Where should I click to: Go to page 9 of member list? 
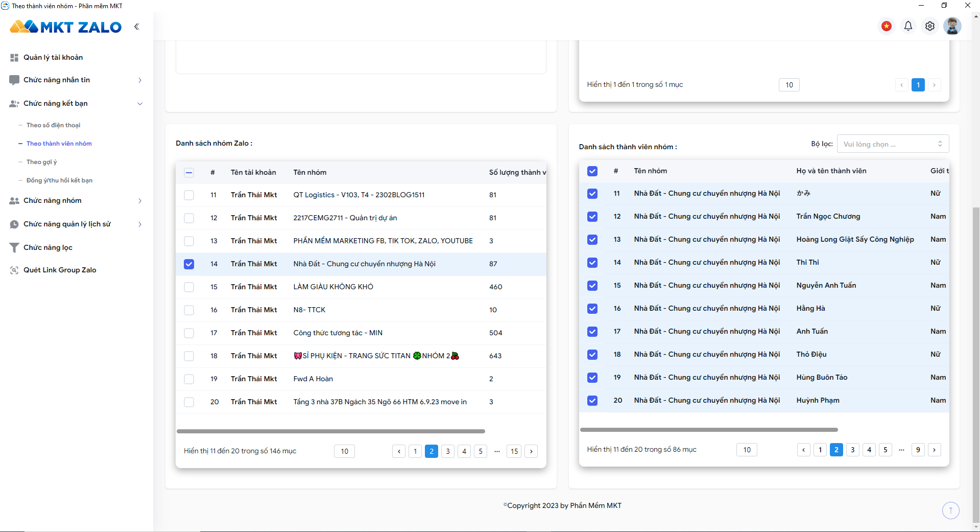[918, 450]
